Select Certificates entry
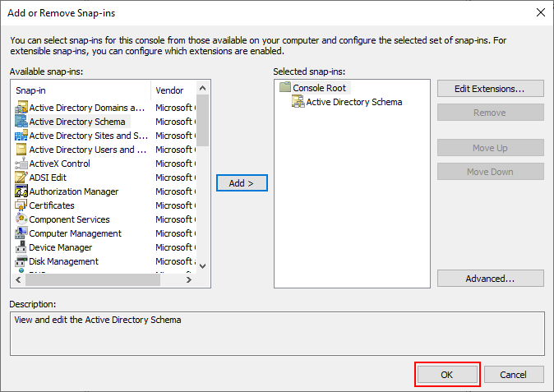554x392 pixels. [x=52, y=205]
